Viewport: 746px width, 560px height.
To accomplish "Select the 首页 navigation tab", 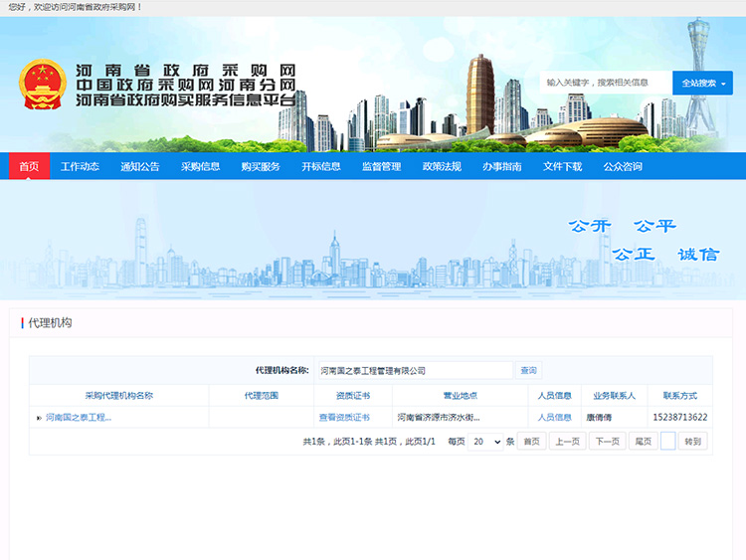I will tap(29, 166).
